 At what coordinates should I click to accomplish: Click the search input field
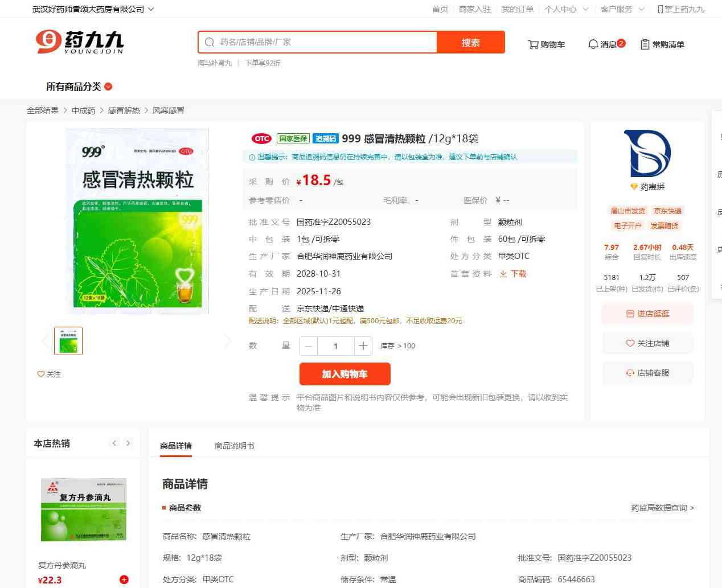tap(325, 42)
